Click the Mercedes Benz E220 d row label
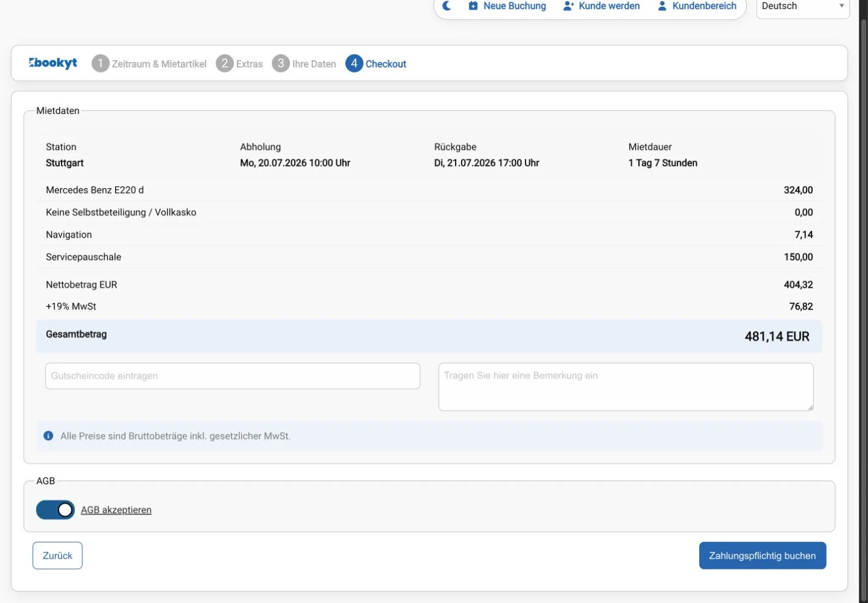This screenshot has width=868, height=603. 95,190
